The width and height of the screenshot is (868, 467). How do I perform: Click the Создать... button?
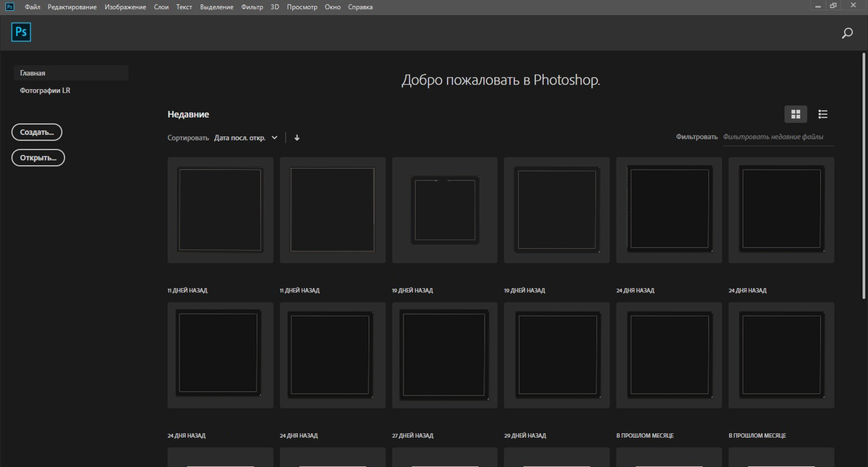click(x=37, y=132)
